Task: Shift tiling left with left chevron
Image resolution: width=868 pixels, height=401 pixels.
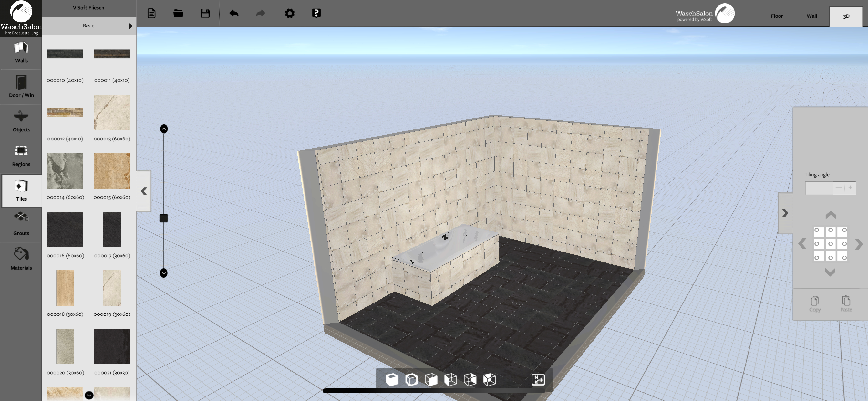Action: coord(802,244)
